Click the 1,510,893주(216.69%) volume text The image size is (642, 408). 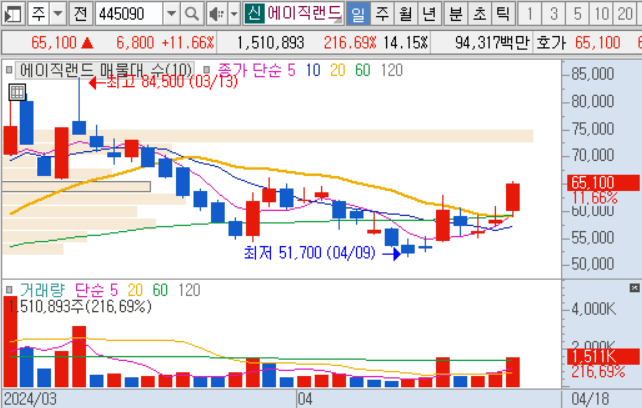[80, 306]
